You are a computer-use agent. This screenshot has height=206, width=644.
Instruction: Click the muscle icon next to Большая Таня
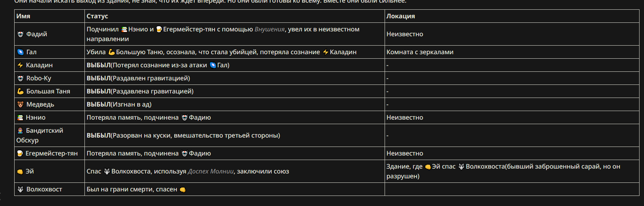21,91
